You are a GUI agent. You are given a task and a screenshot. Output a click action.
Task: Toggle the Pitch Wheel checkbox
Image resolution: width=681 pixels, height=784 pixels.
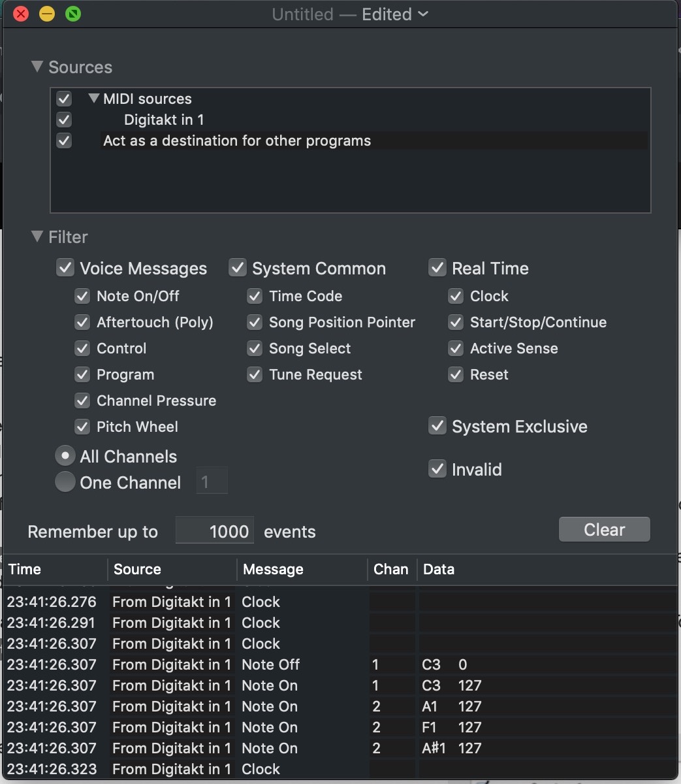point(82,427)
